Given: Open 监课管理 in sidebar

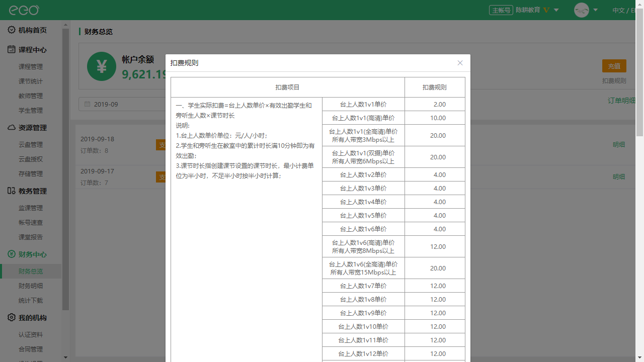Looking at the screenshot, I should [x=31, y=208].
